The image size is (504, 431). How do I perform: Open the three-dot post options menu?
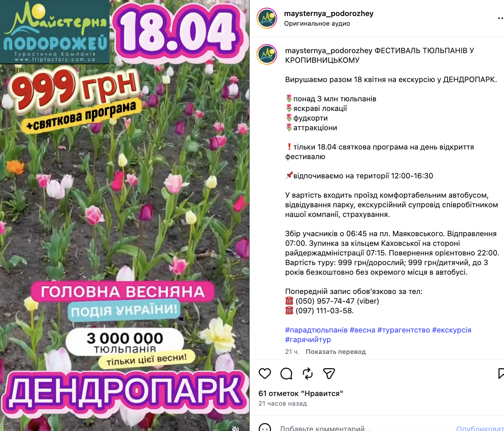(501, 18)
